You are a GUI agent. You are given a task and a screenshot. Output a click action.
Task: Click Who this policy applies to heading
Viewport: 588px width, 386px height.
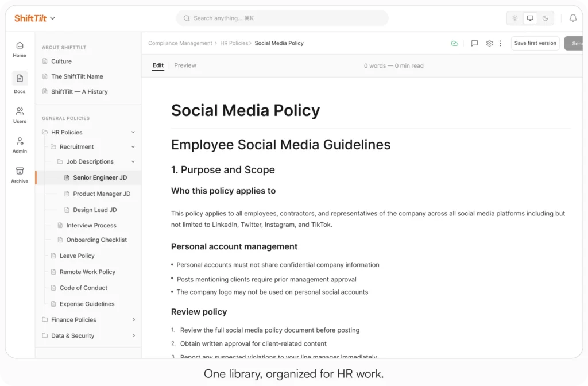point(223,191)
